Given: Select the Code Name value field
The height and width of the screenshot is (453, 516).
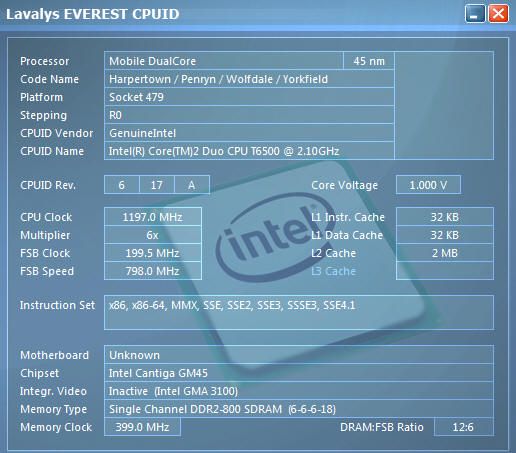Looking at the screenshot, I should pyautogui.click(x=249, y=79).
